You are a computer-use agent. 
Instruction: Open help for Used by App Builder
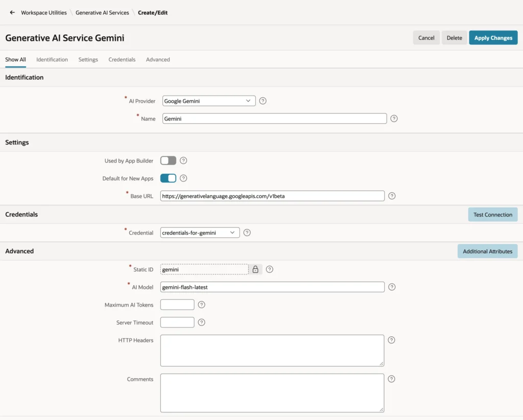click(x=183, y=160)
